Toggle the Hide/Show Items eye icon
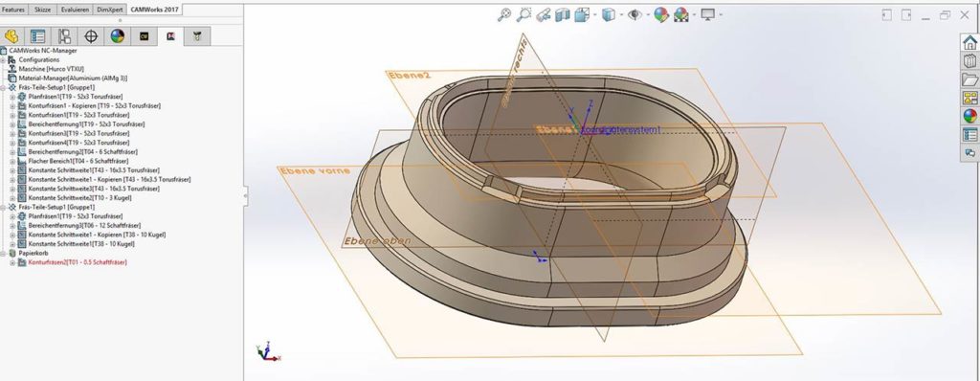The height and width of the screenshot is (381, 980). point(635,14)
